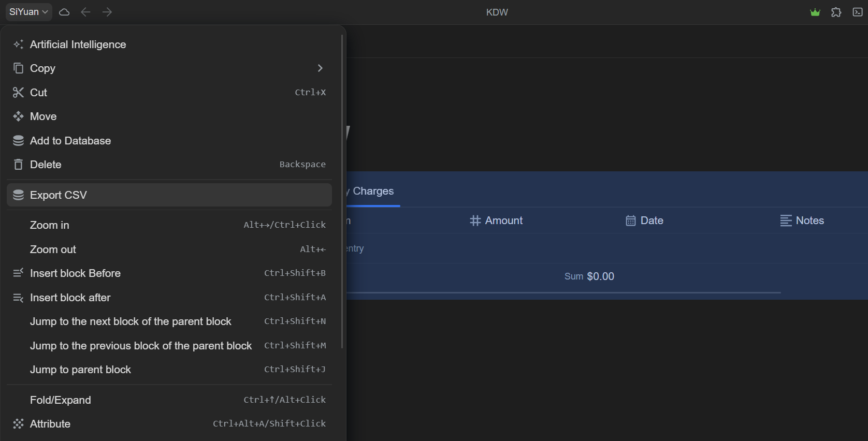This screenshot has width=868, height=441.
Task: Click Move in the block menu
Action: click(x=43, y=116)
